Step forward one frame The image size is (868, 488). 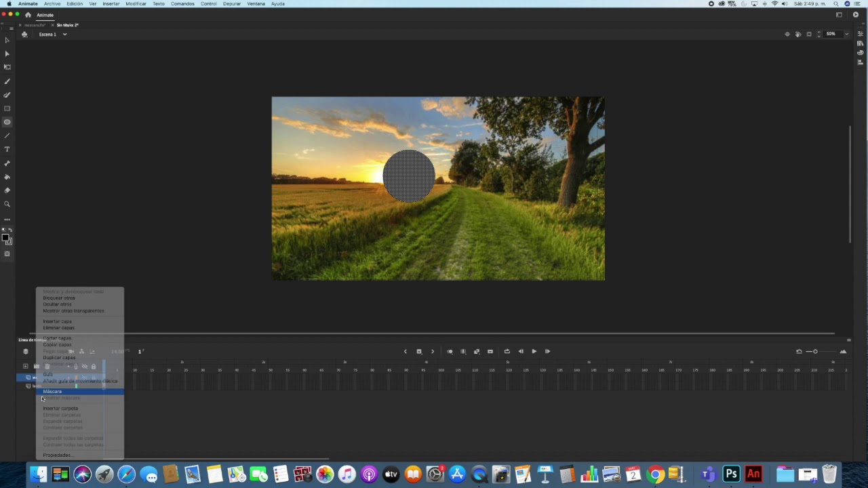pyautogui.click(x=547, y=351)
